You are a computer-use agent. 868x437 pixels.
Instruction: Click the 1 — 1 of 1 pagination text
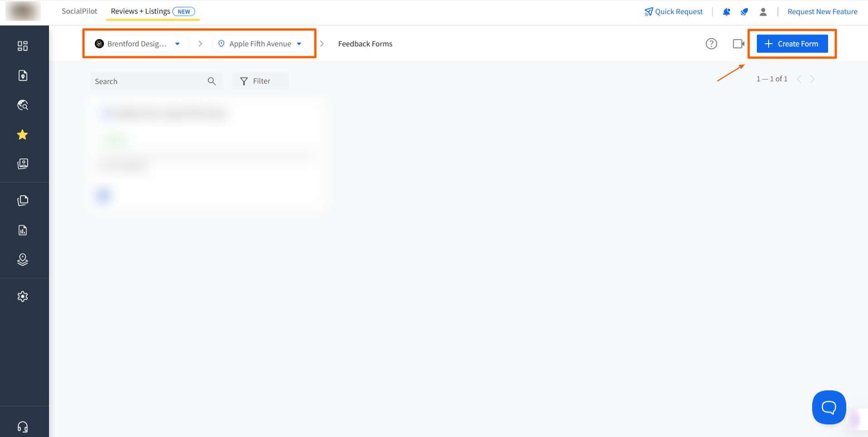point(772,79)
